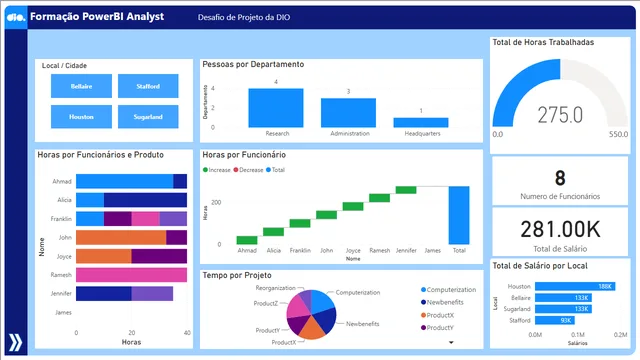This screenshot has height=360, width=640.
Task: Click the Ahmad row label in hours chart
Action: coord(62,182)
